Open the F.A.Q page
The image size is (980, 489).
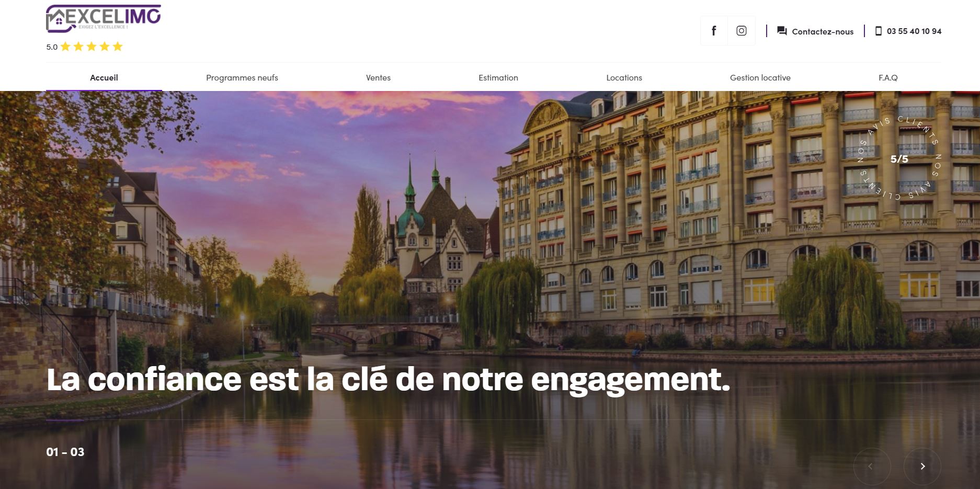click(x=888, y=77)
